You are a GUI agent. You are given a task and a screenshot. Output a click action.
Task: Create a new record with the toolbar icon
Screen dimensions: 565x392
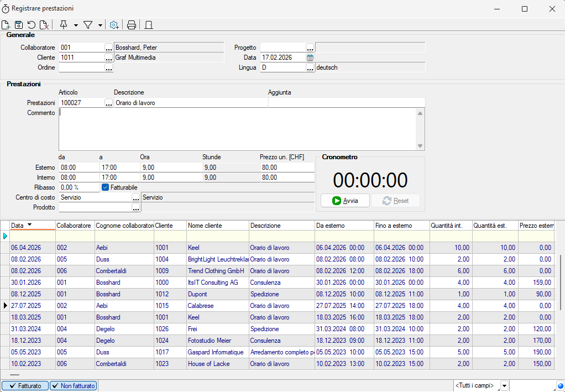tap(6, 25)
